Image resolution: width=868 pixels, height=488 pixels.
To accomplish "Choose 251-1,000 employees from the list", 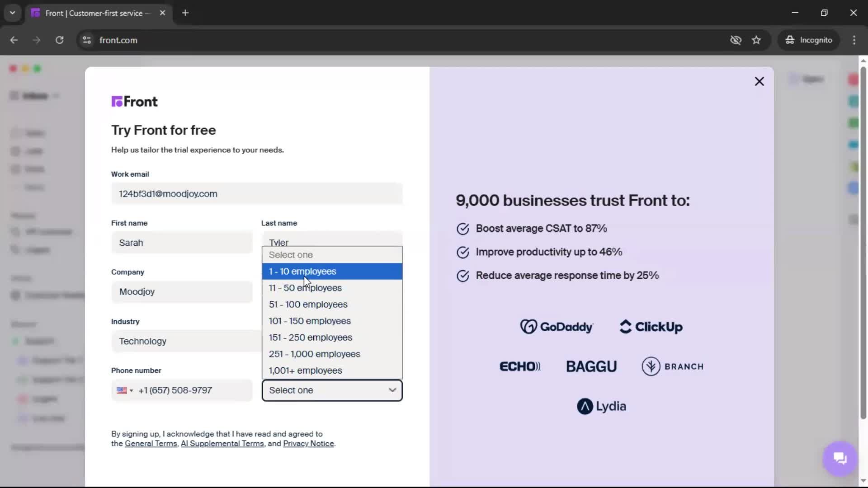I will [x=314, y=354].
